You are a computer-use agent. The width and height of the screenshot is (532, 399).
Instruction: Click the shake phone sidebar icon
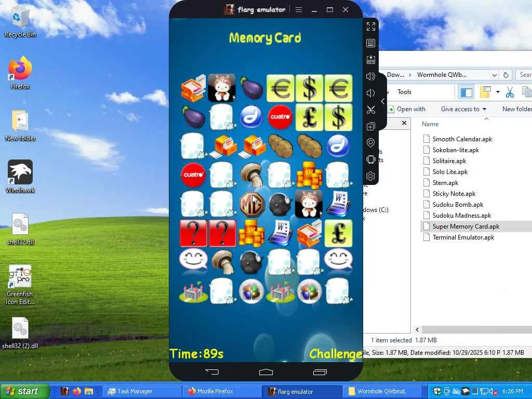coord(370,159)
